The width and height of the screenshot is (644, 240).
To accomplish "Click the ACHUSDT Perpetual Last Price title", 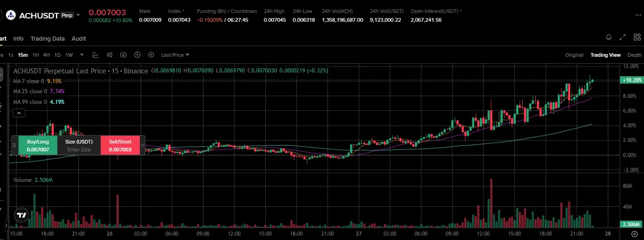I will 80,71.
